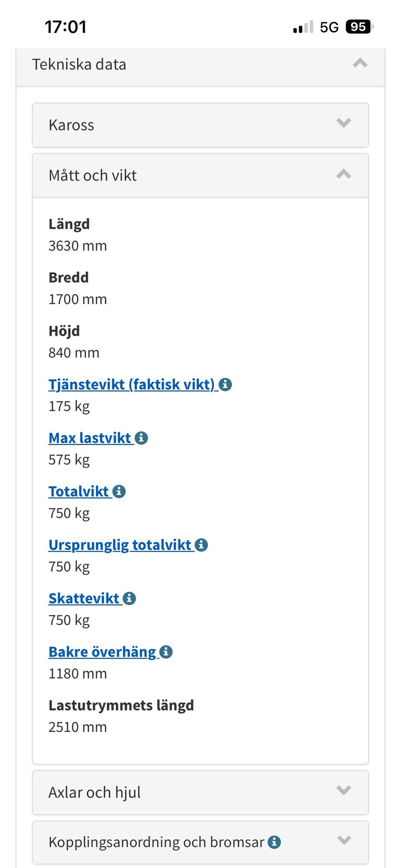Collapse the Tekniska data section
Screen dimensions: 401x868
(x=360, y=63)
